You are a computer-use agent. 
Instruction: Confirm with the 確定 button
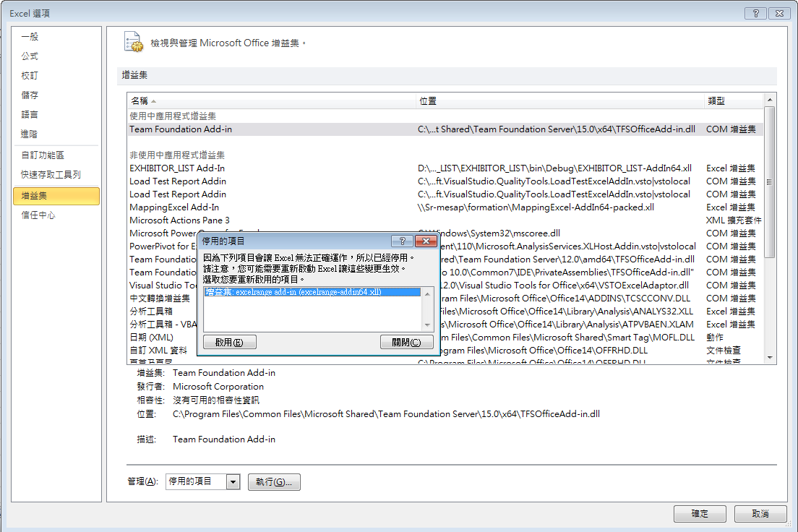click(x=700, y=514)
